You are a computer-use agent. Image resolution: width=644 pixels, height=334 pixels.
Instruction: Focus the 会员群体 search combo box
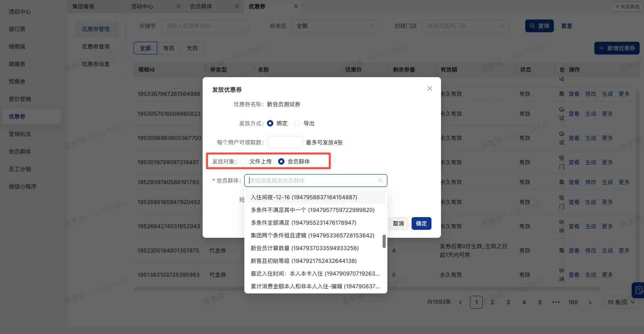tap(315, 181)
